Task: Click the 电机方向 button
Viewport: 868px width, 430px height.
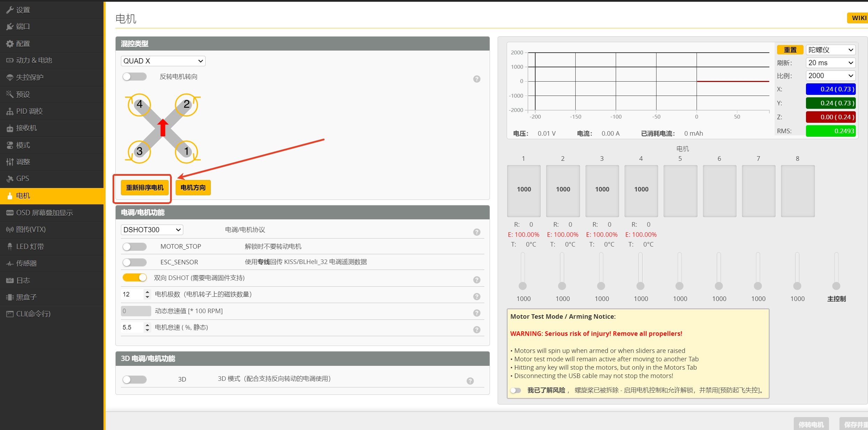Action: [x=193, y=188]
